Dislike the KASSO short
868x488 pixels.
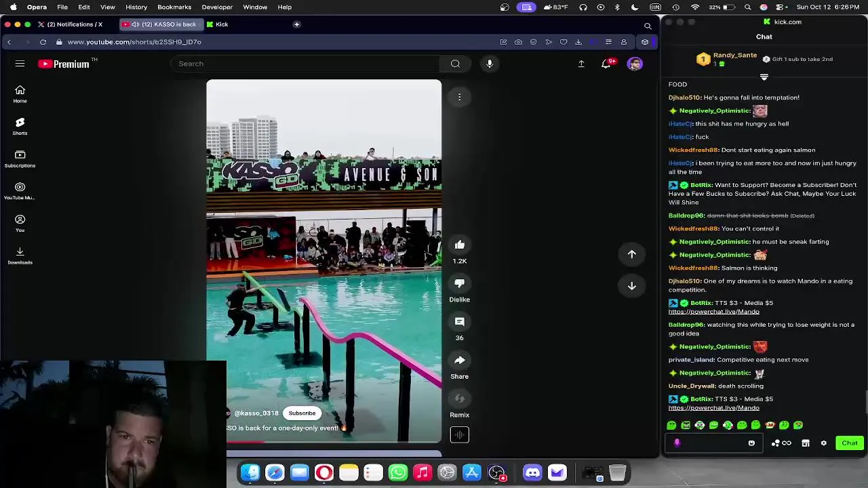460,283
